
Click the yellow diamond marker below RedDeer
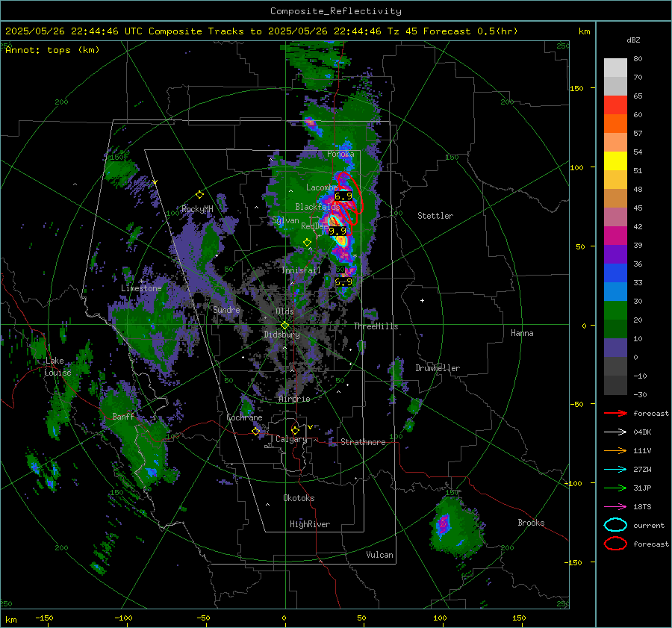pos(307,243)
